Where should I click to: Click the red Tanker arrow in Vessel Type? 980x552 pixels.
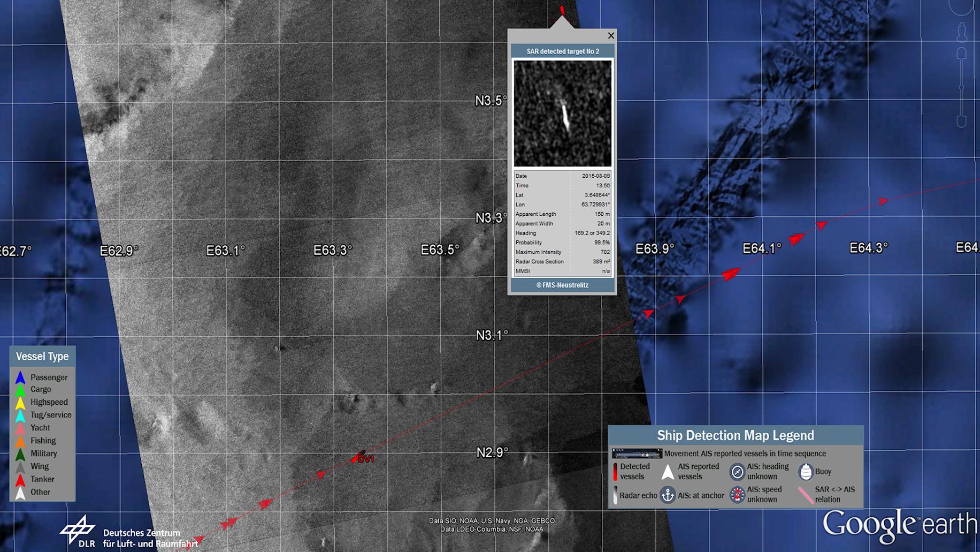point(20,480)
